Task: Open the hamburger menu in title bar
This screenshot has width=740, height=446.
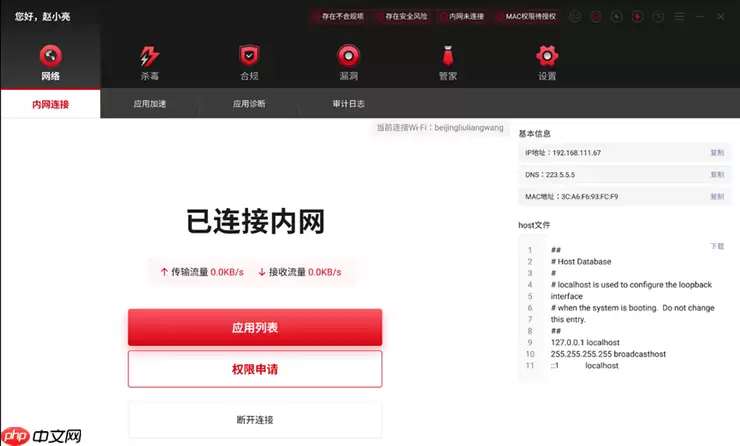Action: pos(679,17)
